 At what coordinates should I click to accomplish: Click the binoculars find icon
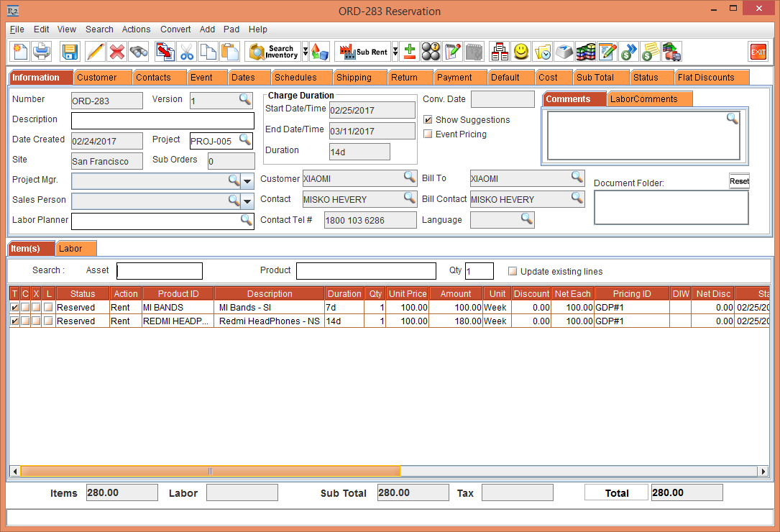pyautogui.click(x=138, y=52)
